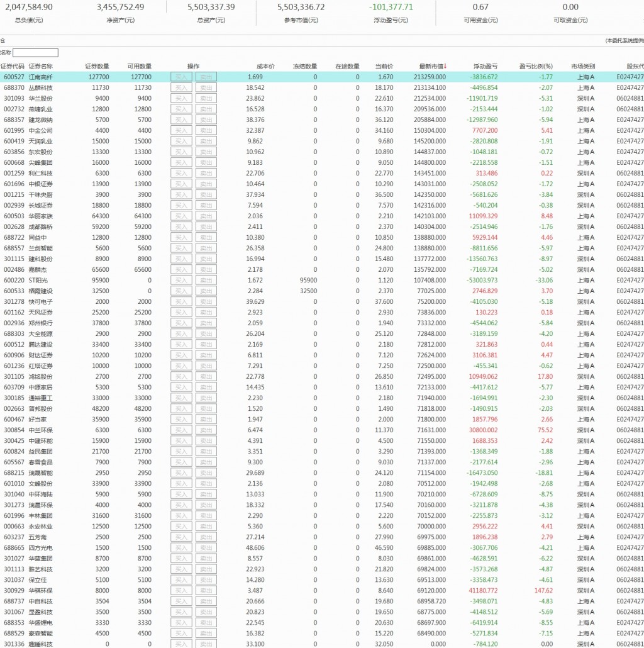Viewport: 644px width, 648px height.
Task: Sort by 当前价 column header
Action: pyautogui.click(x=384, y=66)
